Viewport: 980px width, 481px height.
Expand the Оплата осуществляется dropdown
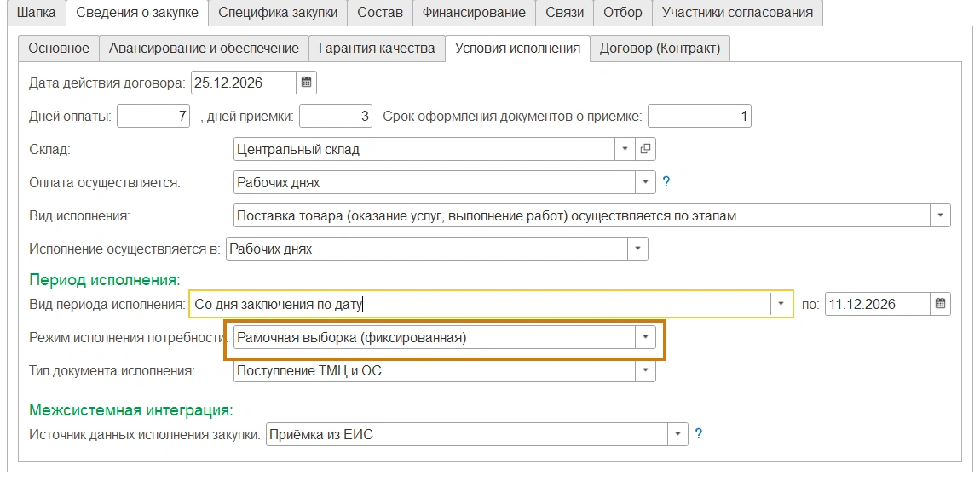pos(646,182)
